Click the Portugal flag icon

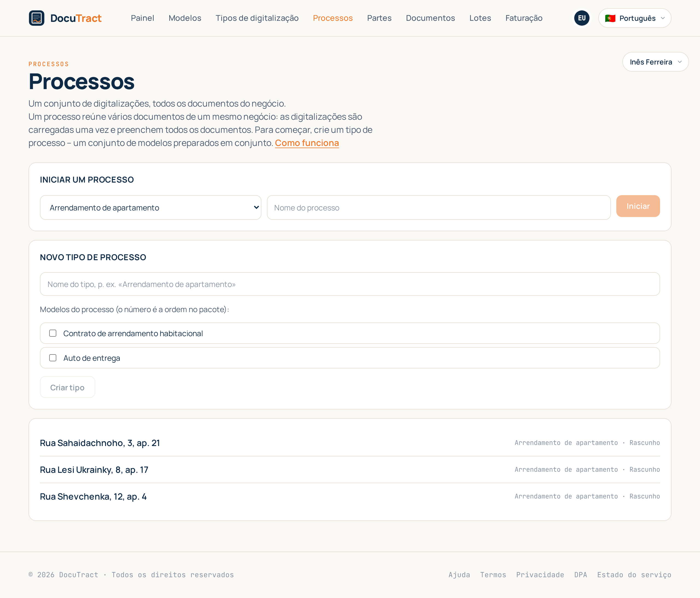[610, 18]
